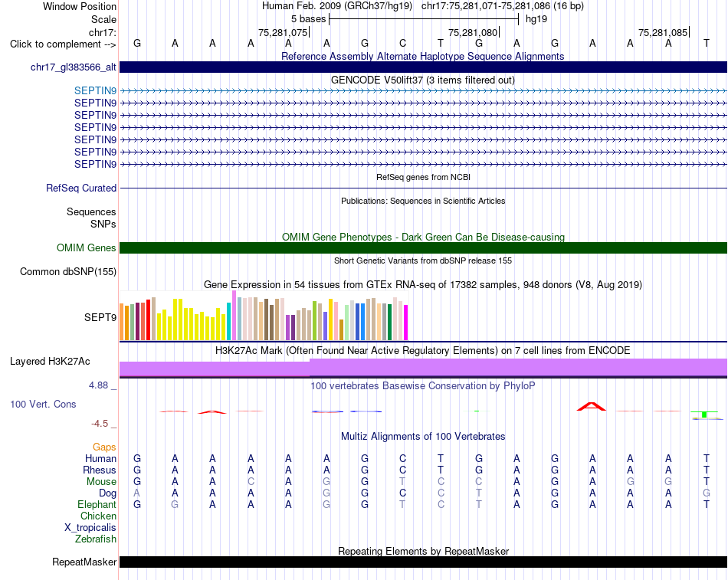The width and height of the screenshot is (728, 580).
Task: Open the chr17_gl383566_alt track label
Action: point(74,67)
